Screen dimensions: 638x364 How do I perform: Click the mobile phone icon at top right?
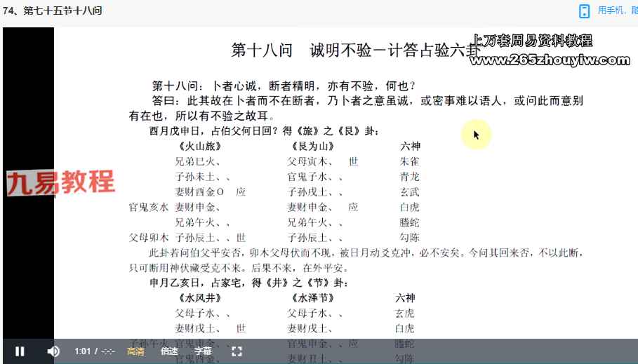[584, 11]
